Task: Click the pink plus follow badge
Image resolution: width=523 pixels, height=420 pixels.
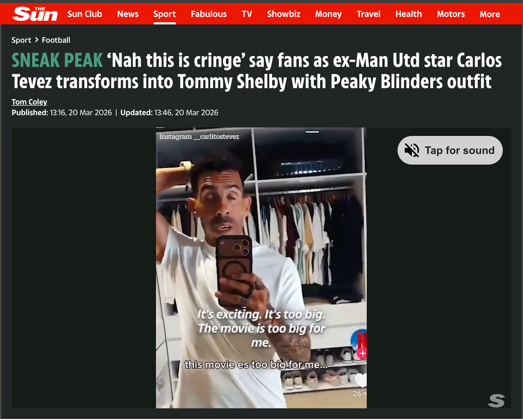Action: tap(362, 353)
